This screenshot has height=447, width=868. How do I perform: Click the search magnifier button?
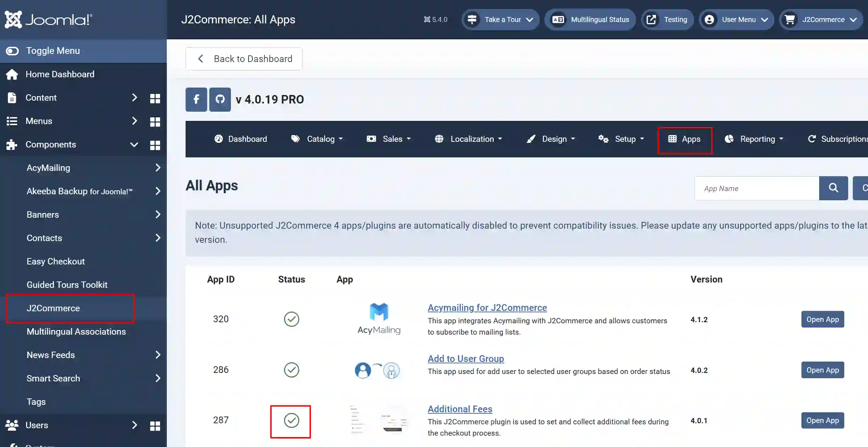point(833,188)
